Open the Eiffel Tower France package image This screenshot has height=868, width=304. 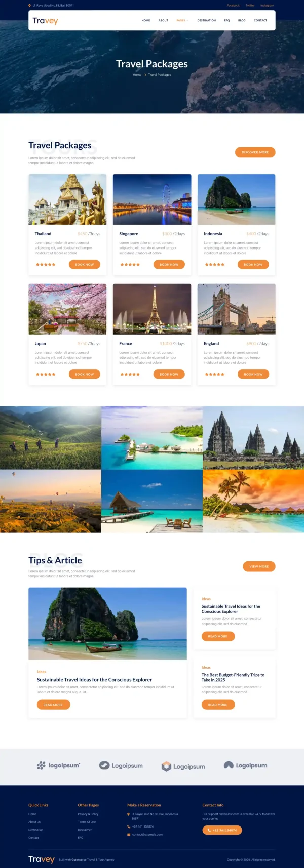(152, 309)
